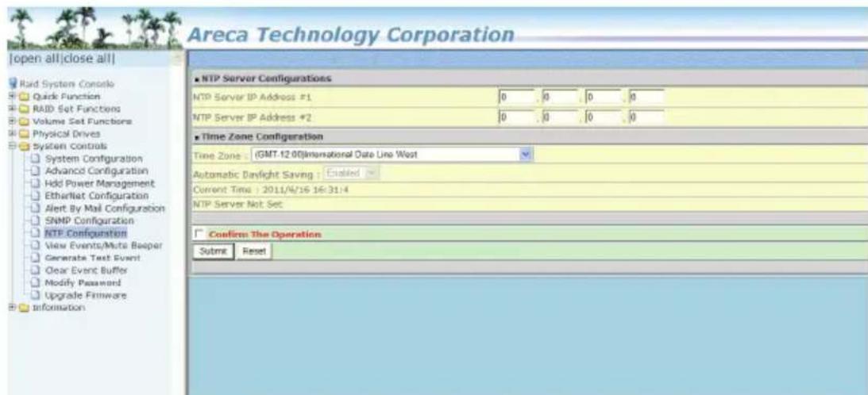Click the page icon beside SNMP Configuration
868x395 pixels.
(x=36, y=221)
